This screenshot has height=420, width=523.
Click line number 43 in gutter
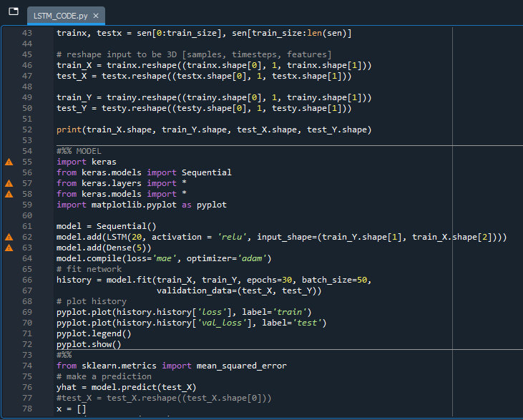(x=27, y=33)
